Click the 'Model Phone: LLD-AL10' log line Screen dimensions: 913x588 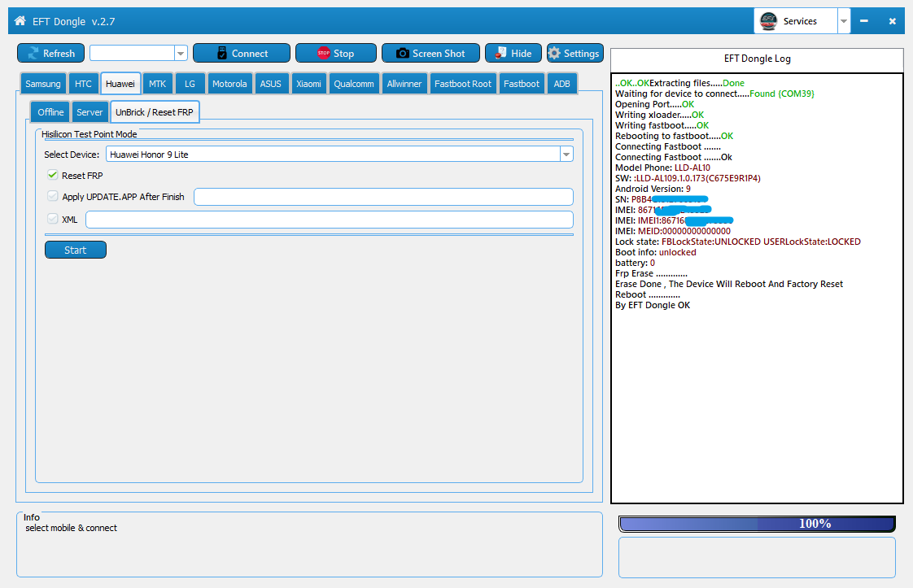pyautogui.click(x=662, y=168)
